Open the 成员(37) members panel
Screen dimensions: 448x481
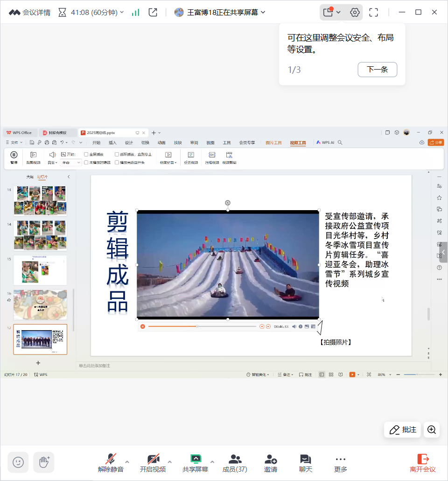pyautogui.click(x=235, y=463)
